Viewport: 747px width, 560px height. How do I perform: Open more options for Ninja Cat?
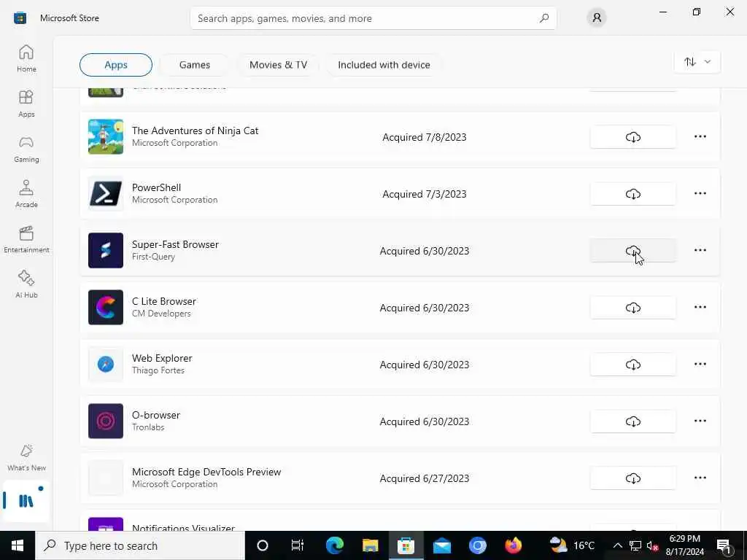(x=700, y=136)
